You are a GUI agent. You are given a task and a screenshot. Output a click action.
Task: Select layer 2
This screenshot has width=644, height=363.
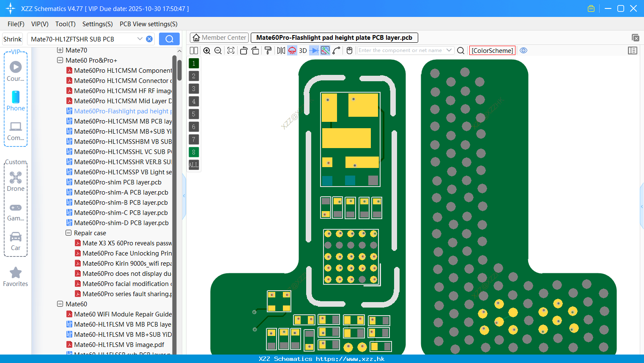point(194,76)
